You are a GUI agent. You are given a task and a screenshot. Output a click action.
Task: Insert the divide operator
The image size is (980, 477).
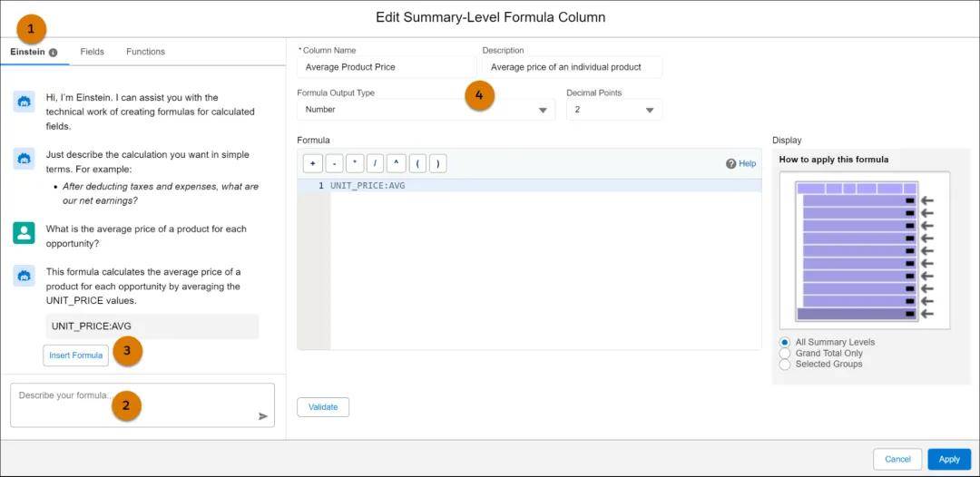pyautogui.click(x=376, y=164)
